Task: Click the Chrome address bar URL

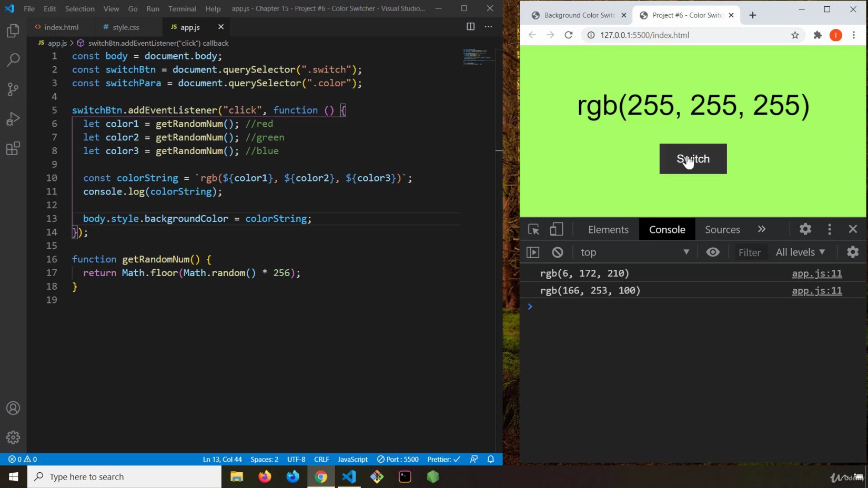Action: click(x=644, y=35)
